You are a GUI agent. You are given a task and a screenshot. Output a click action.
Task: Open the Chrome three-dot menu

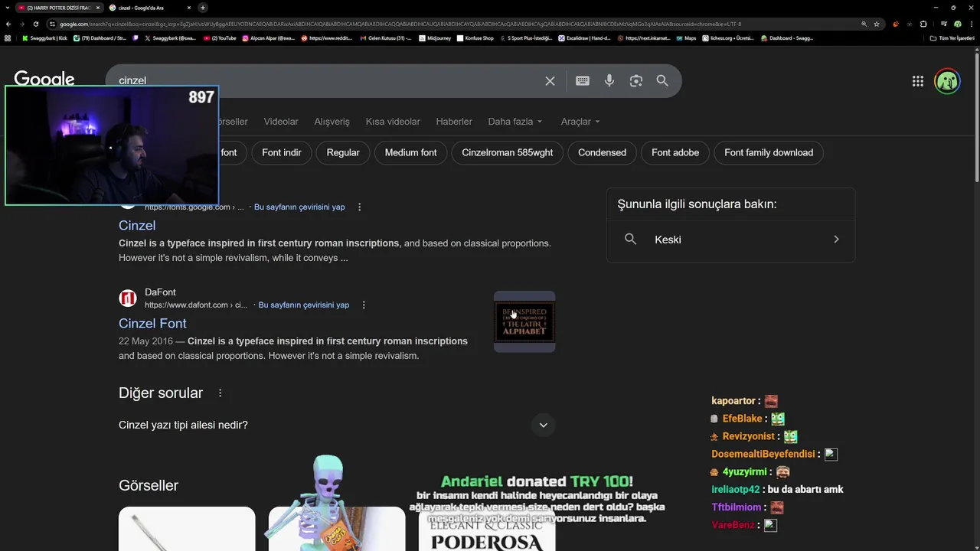point(971,24)
